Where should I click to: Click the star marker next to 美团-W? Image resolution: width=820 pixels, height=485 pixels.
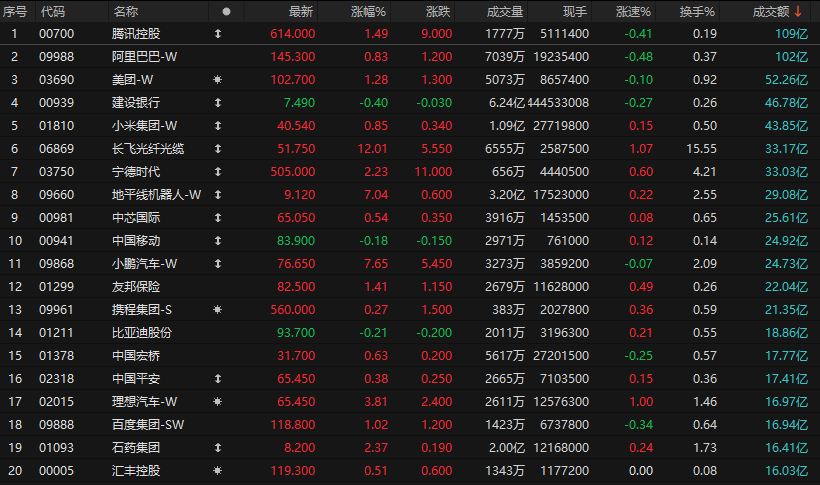coord(218,80)
